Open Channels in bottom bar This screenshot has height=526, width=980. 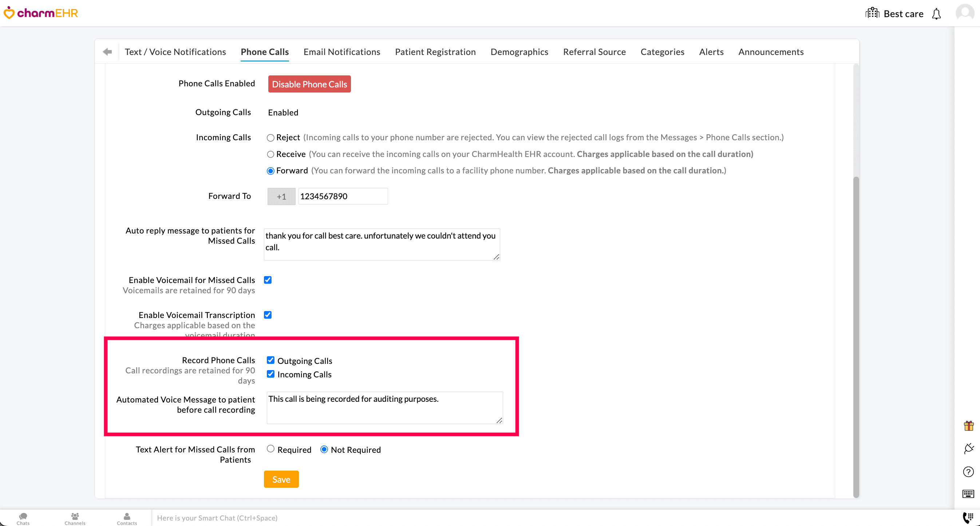pyautogui.click(x=75, y=518)
